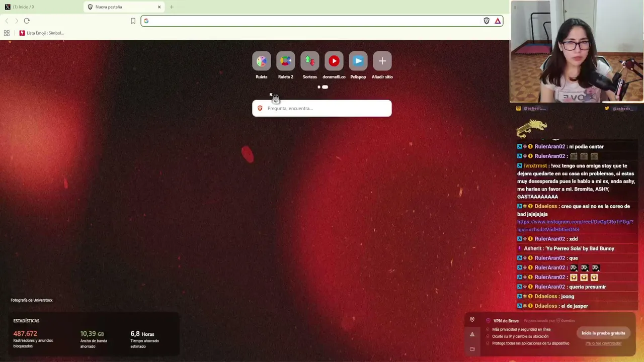Open the "Lista Emoji : Símbol..." bookmark
Viewport: 644px width, 362px height.
[42, 33]
